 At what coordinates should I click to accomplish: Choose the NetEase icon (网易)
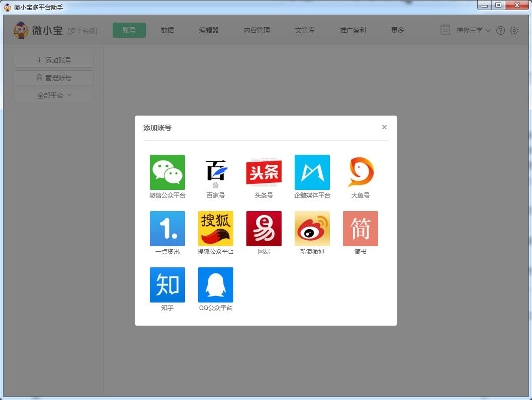(x=263, y=229)
